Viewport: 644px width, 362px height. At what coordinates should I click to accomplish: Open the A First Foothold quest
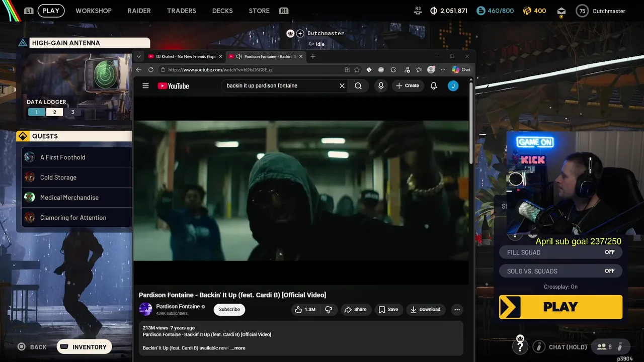[x=76, y=157]
